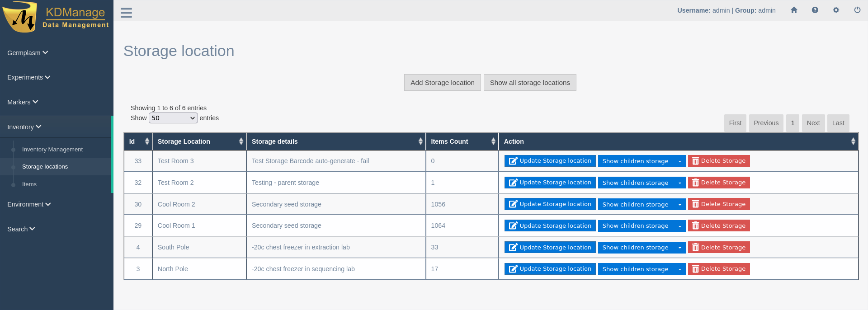Update Storage location for North Pole
The image size is (868, 310).
[x=550, y=269]
